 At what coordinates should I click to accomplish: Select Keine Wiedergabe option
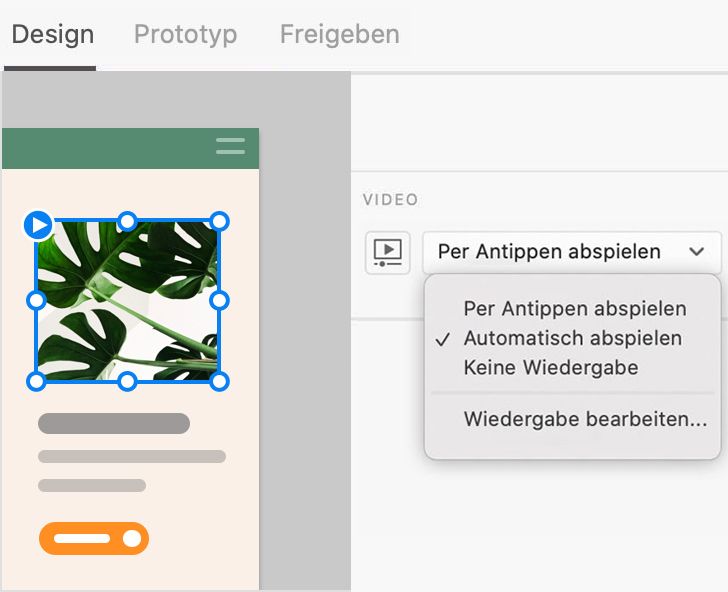[x=551, y=368]
